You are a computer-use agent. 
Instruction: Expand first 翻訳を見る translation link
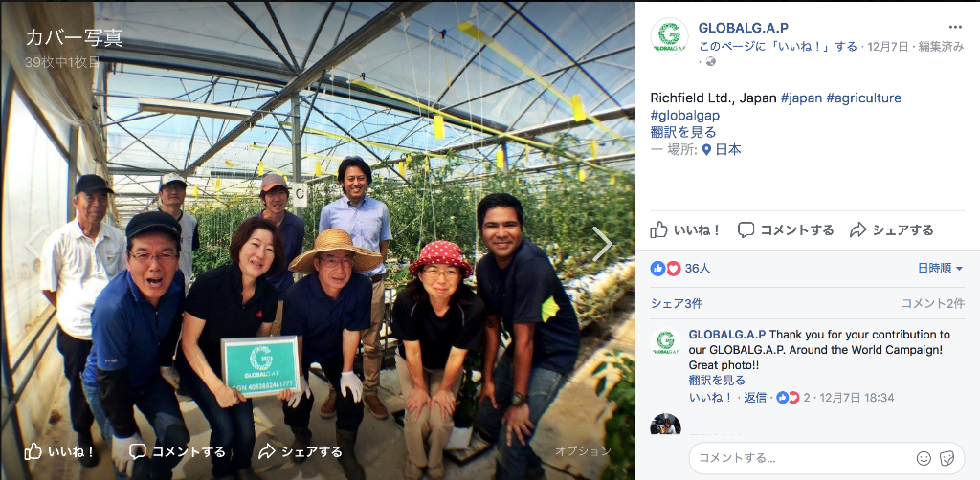683,132
